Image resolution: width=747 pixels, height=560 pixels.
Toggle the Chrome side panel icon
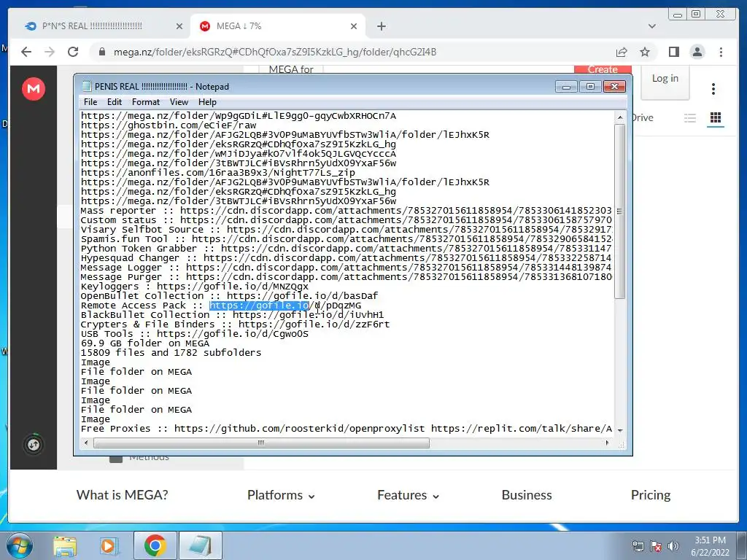(673, 52)
